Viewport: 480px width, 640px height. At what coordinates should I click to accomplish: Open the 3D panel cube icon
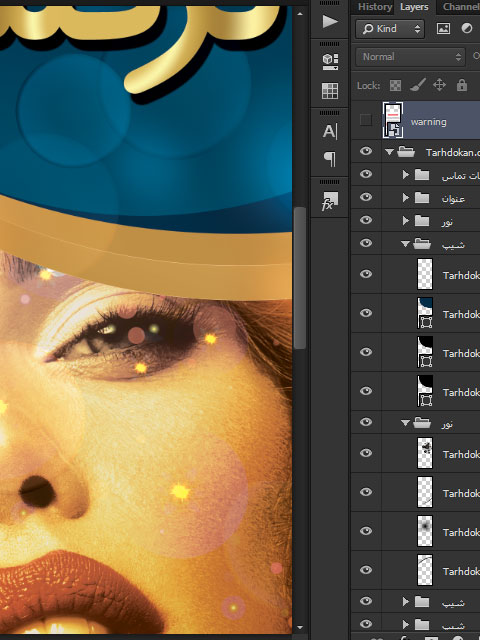(x=330, y=62)
